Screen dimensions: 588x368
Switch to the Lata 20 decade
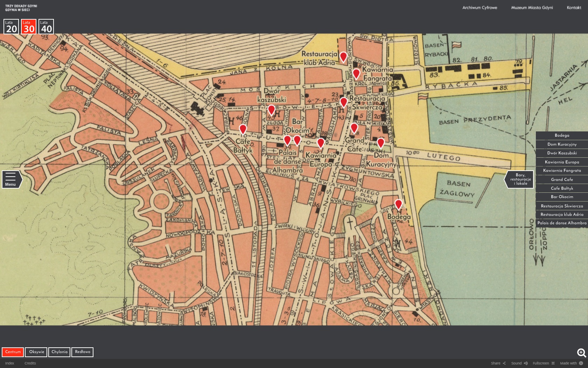tap(11, 27)
